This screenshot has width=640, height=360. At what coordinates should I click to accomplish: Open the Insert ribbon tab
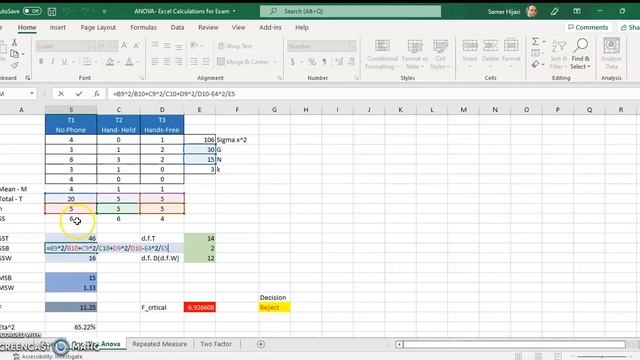tap(58, 27)
